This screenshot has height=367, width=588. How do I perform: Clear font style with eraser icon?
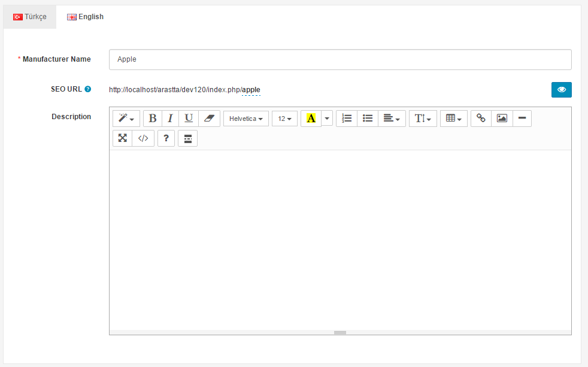[209, 119]
